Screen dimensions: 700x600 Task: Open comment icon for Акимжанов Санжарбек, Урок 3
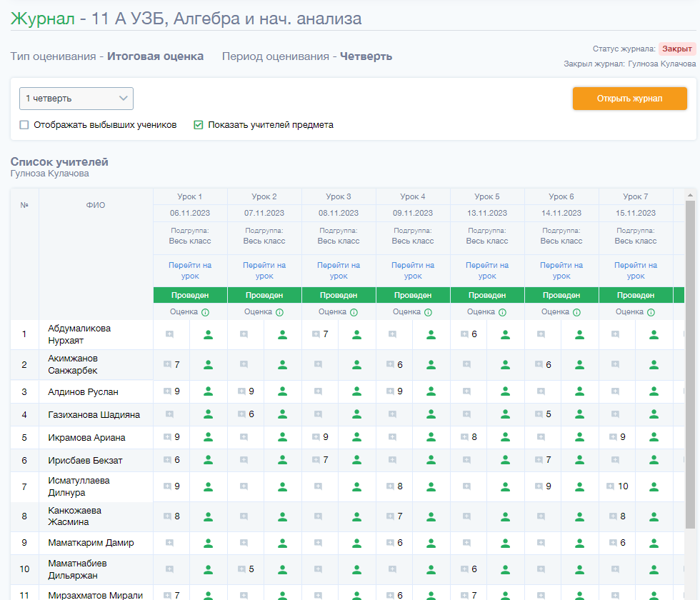(x=319, y=364)
